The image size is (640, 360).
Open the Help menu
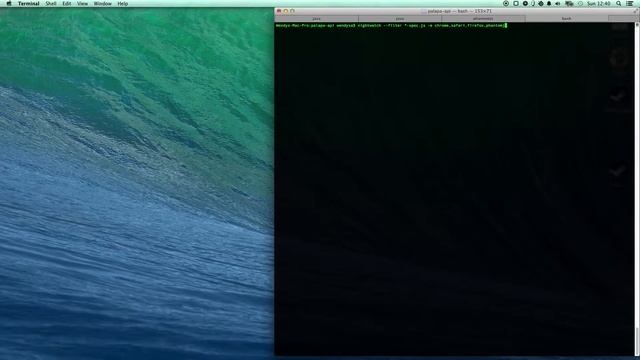pos(122,3)
